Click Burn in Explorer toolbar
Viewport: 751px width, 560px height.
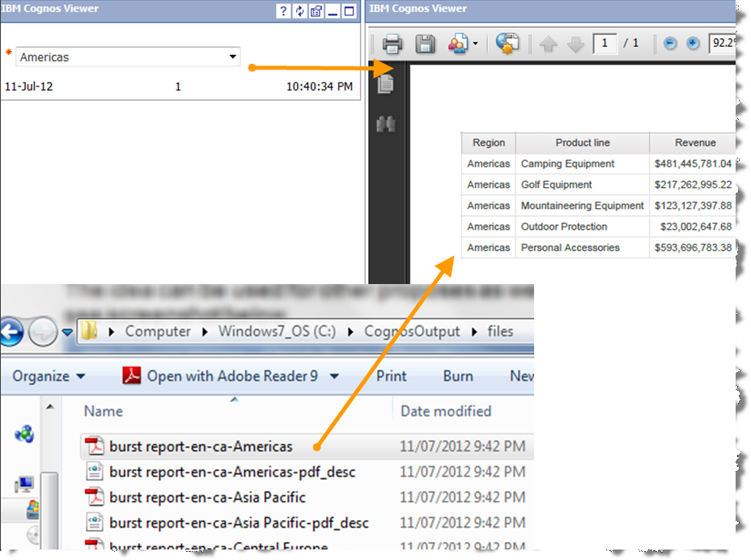[x=458, y=376]
